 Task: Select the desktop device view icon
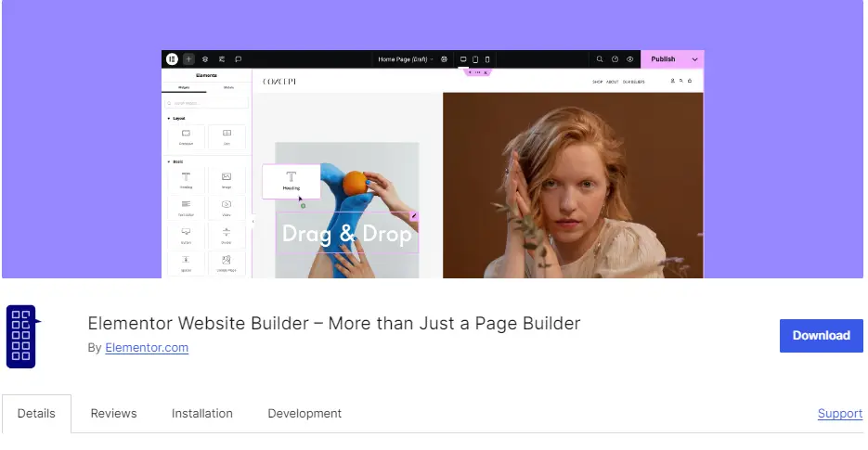(x=463, y=59)
